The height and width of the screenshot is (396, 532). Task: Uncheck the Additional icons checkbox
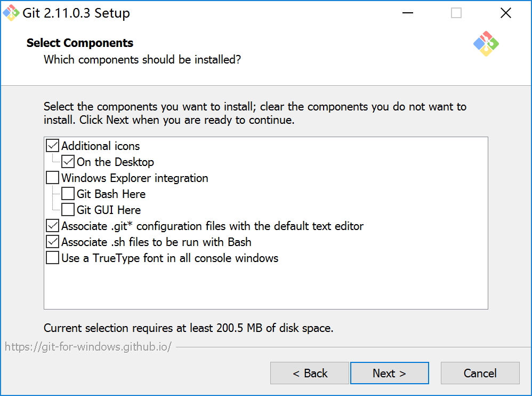[53, 146]
